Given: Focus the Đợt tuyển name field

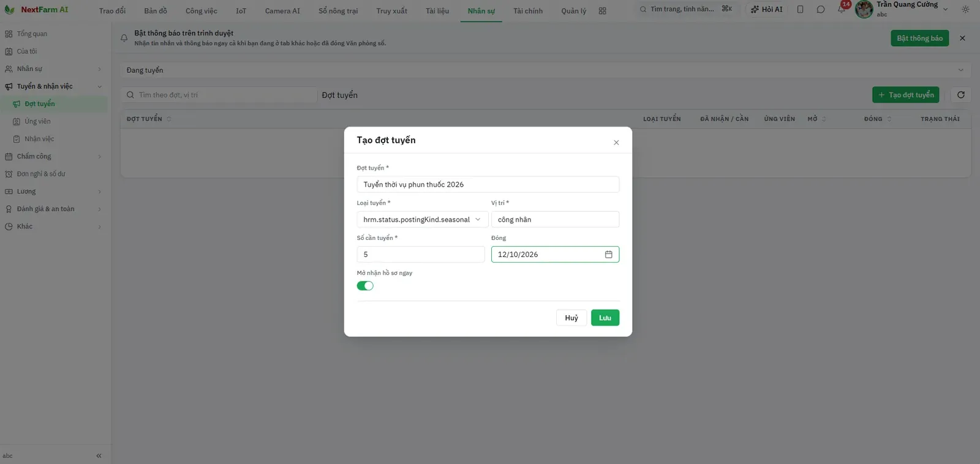Looking at the screenshot, I should click(488, 185).
